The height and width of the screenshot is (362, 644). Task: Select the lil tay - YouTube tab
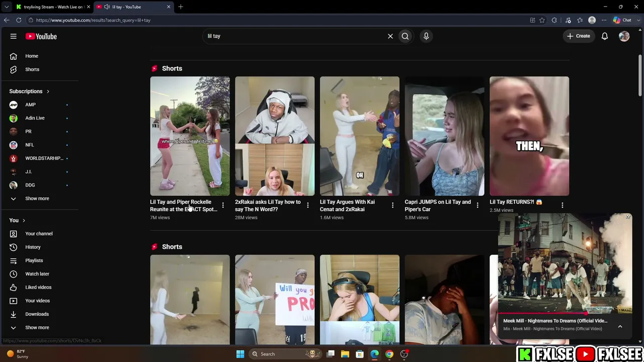(133, 7)
